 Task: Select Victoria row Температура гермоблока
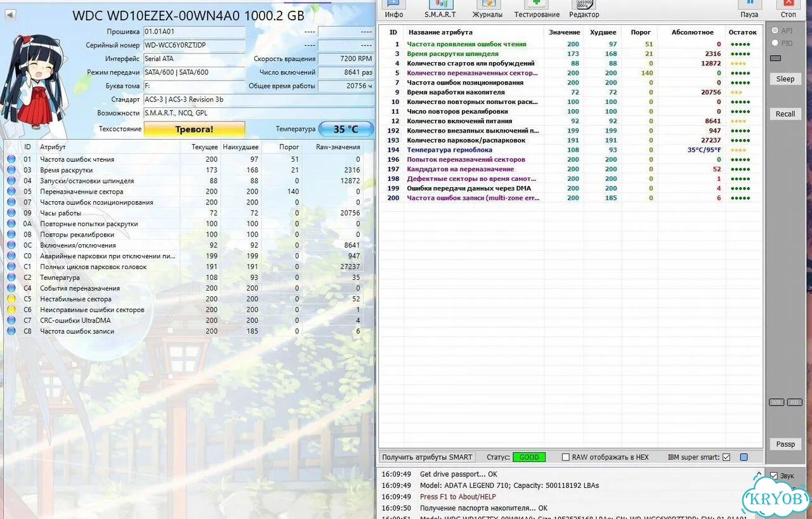570,150
